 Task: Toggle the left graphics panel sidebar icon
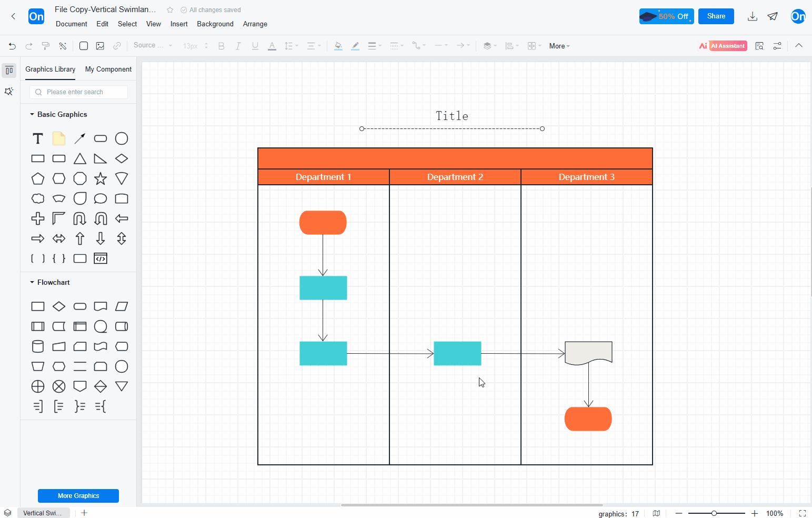pyautogui.click(x=9, y=71)
